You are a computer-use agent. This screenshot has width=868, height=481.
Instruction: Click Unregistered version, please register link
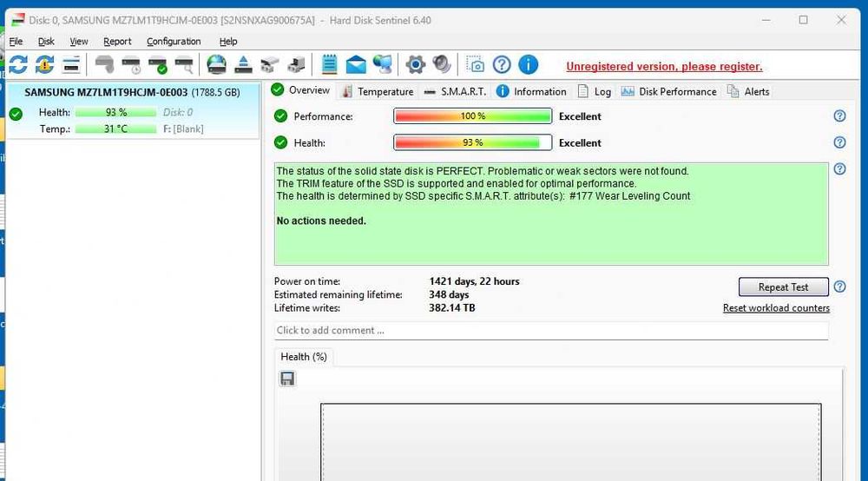(664, 67)
